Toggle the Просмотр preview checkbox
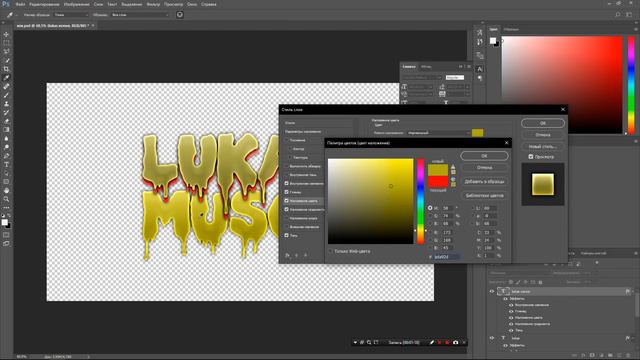 click(531, 157)
